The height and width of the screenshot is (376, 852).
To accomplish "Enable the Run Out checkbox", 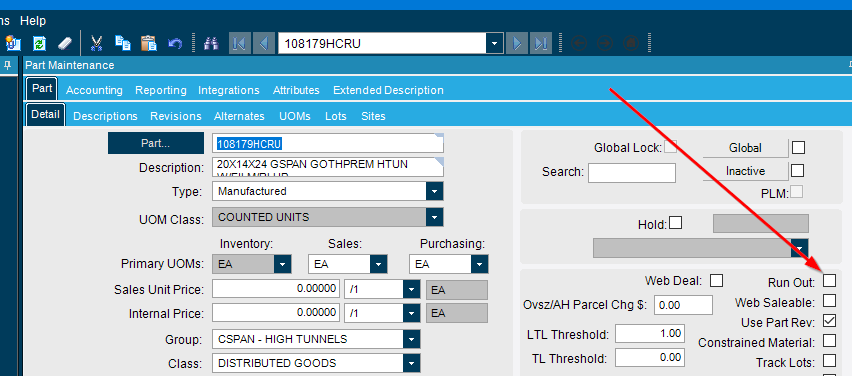I will pos(829,281).
